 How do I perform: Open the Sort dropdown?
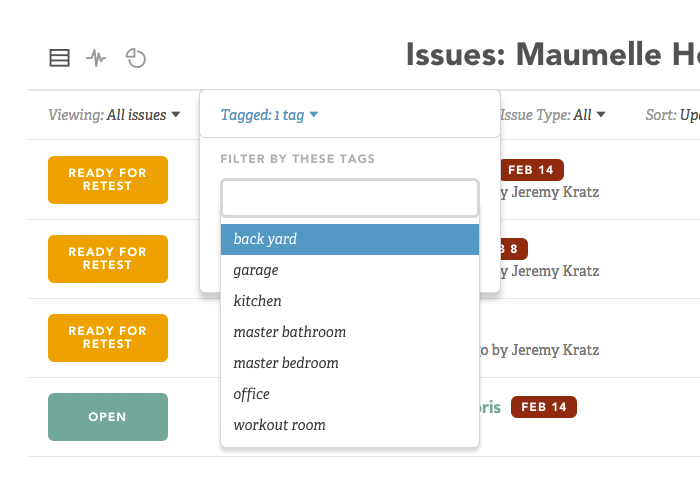pos(672,115)
